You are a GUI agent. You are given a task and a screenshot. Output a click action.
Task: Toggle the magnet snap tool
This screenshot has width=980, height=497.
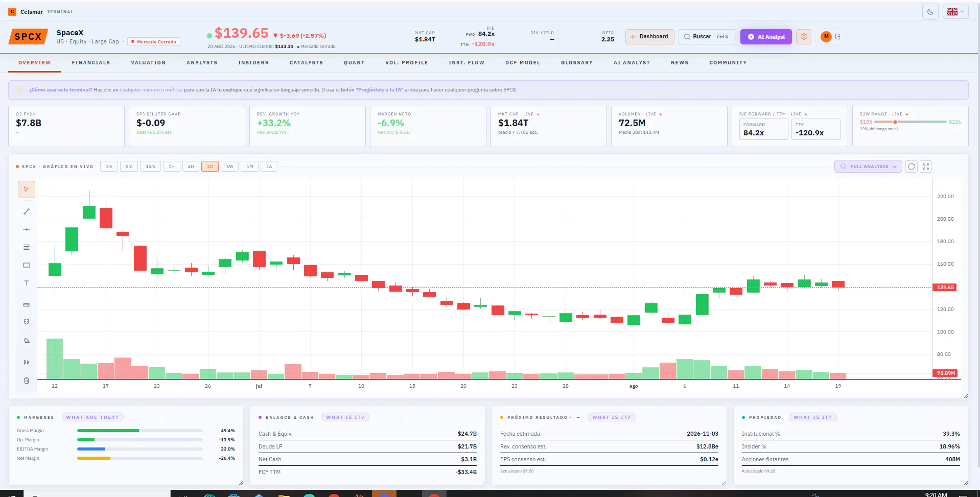pyautogui.click(x=27, y=322)
